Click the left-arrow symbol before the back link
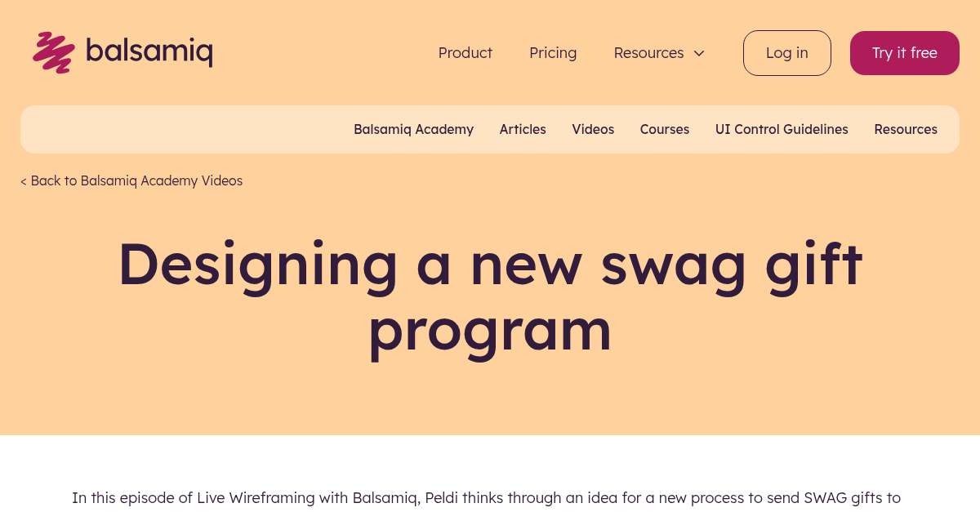The width and height of the screenshot is (980, 512). [x=23, y=180]
